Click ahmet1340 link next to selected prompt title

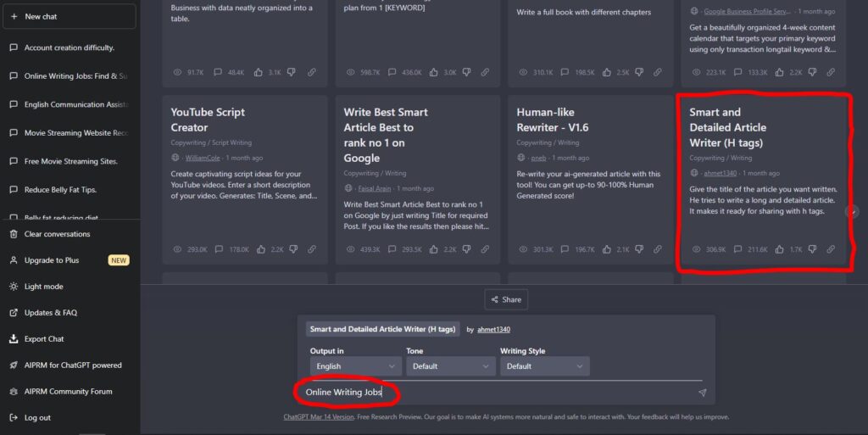click(x=494, y=329)
